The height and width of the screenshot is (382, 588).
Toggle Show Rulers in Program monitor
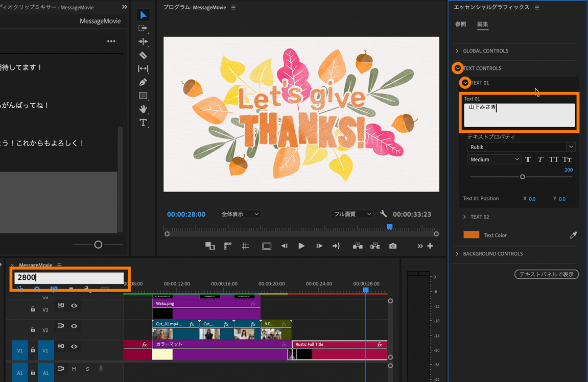[228, 246]
